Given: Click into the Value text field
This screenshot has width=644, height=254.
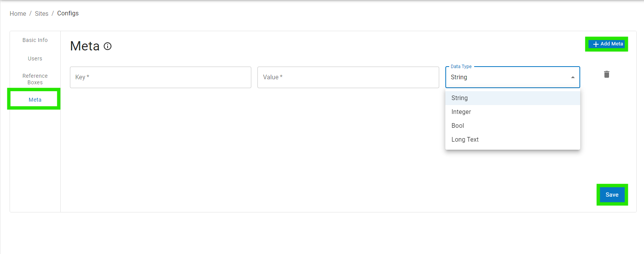Looking at the screenshot, I should [348, 77].
